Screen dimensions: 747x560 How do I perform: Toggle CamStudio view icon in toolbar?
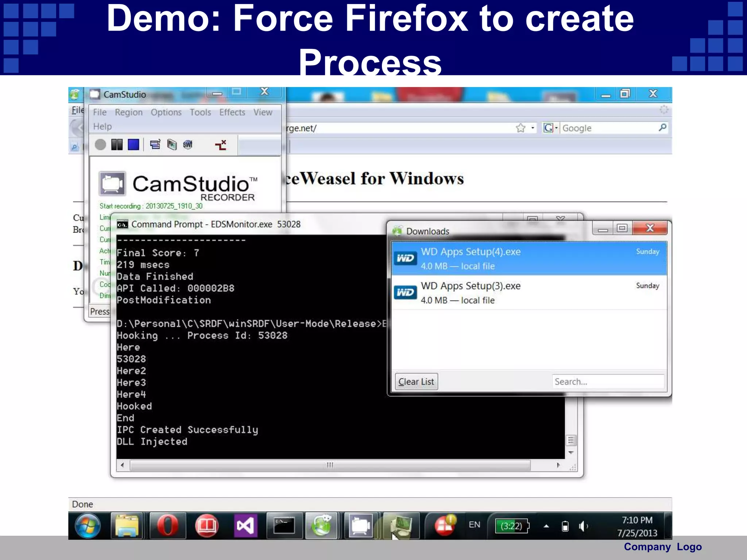[x=155, y=145]
